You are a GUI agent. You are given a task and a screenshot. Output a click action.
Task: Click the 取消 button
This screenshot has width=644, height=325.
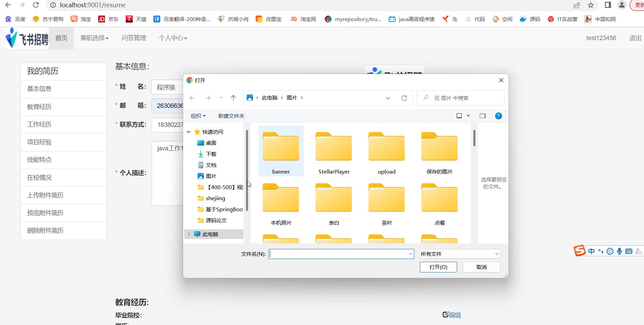[x=481, y=267]
